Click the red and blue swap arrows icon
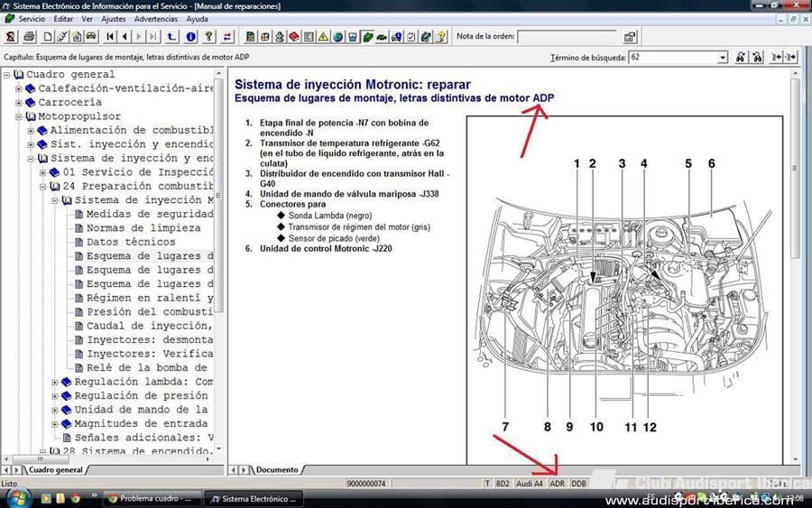 227,37
